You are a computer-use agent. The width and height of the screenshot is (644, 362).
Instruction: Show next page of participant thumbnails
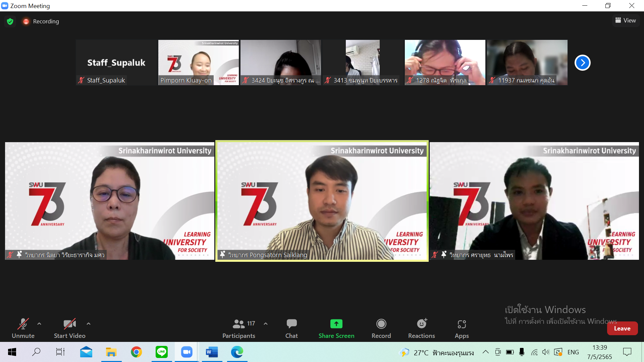tap(582, 63)
